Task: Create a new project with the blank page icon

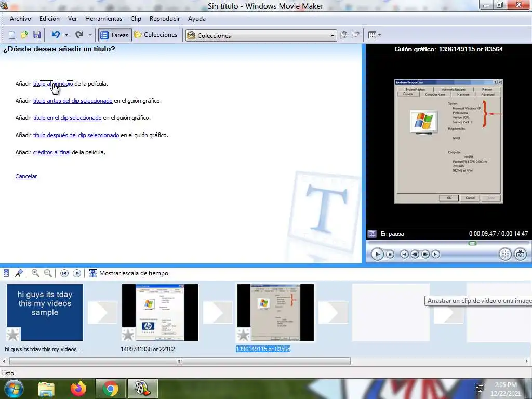Action: 12,35
